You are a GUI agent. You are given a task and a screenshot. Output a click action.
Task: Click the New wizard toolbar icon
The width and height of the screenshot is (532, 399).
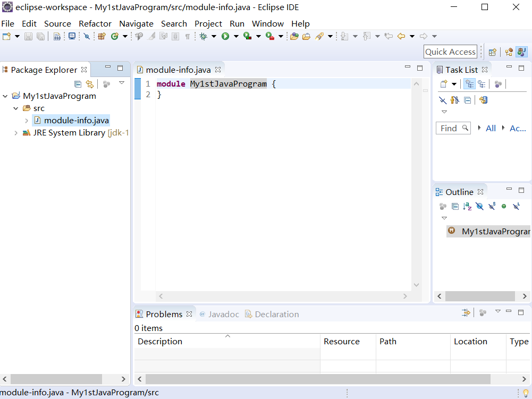pos(6,36)
